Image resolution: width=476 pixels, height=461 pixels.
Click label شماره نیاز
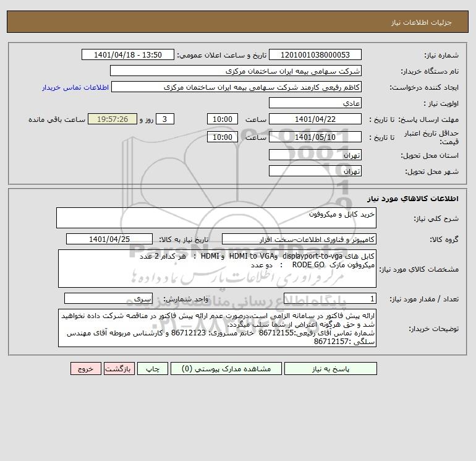coord(441,55)
